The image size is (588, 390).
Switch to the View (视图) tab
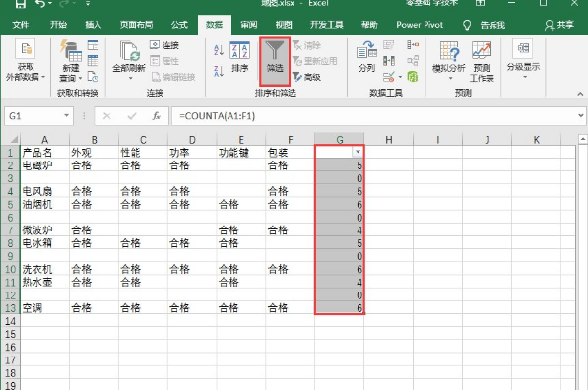pyautogui.click(x=284, y=25)
